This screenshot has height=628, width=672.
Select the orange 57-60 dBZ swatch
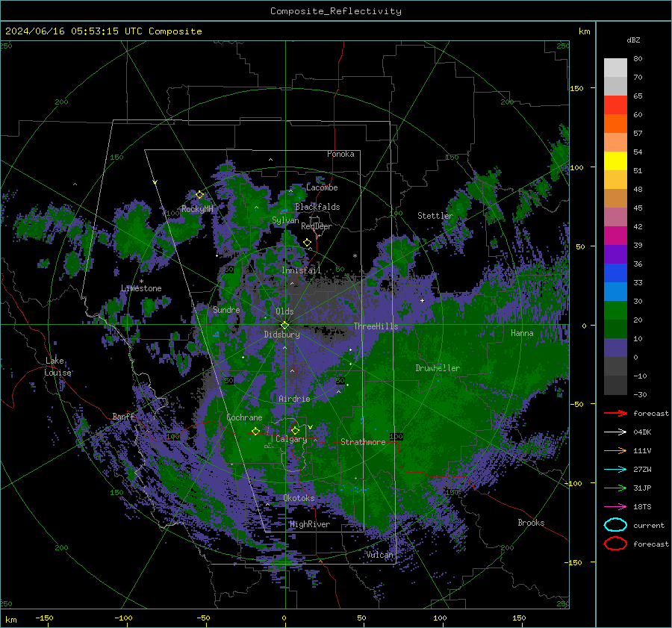[x=615, y=124]
